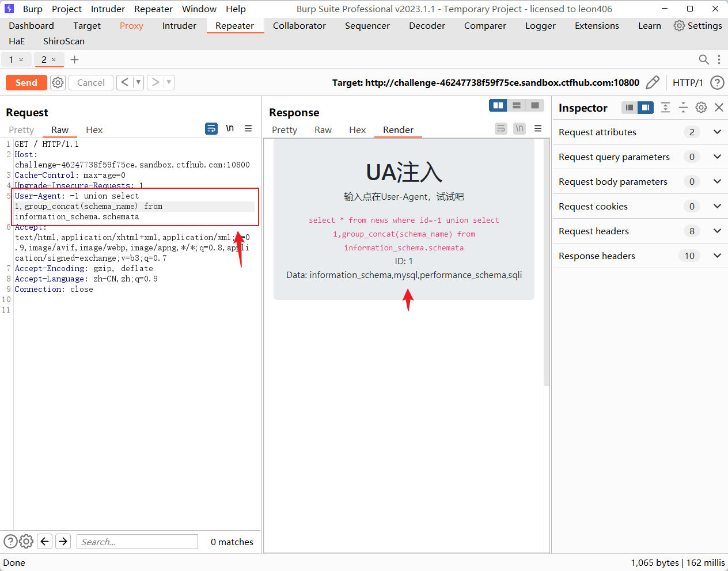
Task: Expand Request body parameters section
Action: tap(717, 181)
